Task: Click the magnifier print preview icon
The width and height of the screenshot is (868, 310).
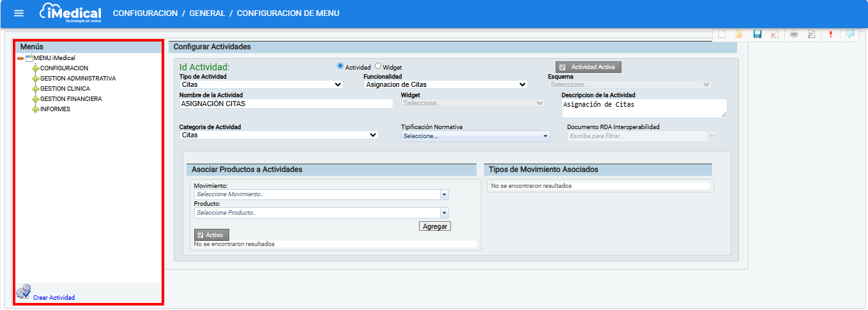Action: point(811,35)
